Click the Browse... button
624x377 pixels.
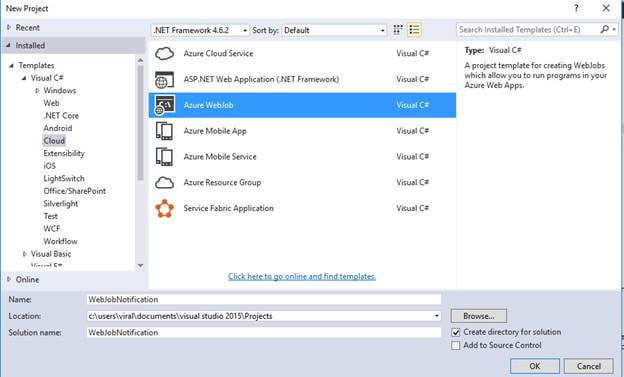click(x=479, y=316)
